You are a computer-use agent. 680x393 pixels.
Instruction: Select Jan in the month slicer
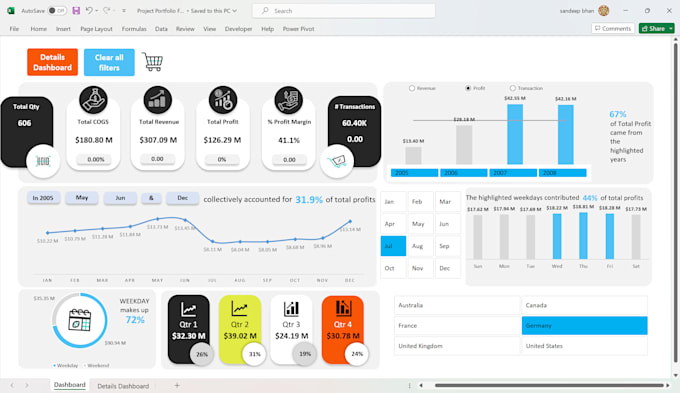pyautogui.click(x=393, y=202)
